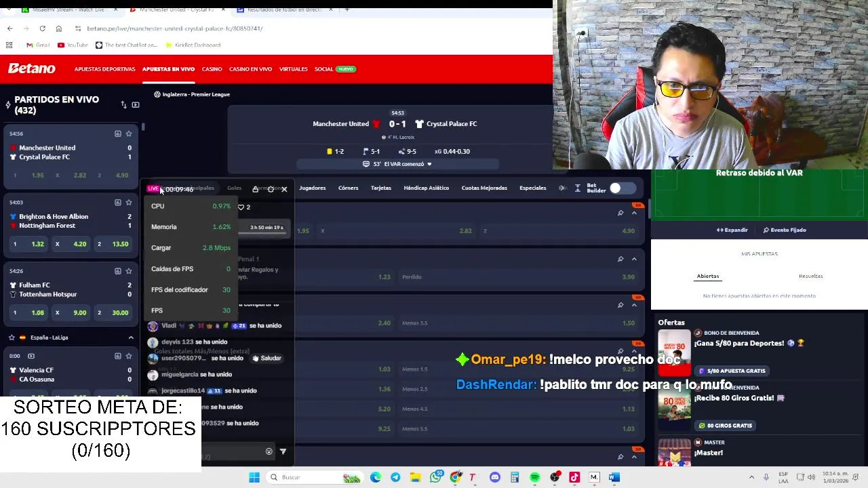Switch to Hándicap Asiático market tab

tap(426, 188)
